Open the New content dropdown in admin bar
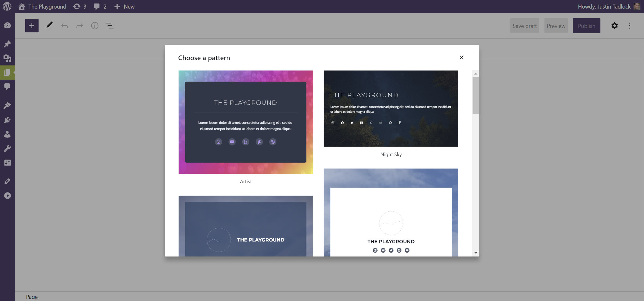The height and width of the screenshot is (301, 644). tap(124, 6)
